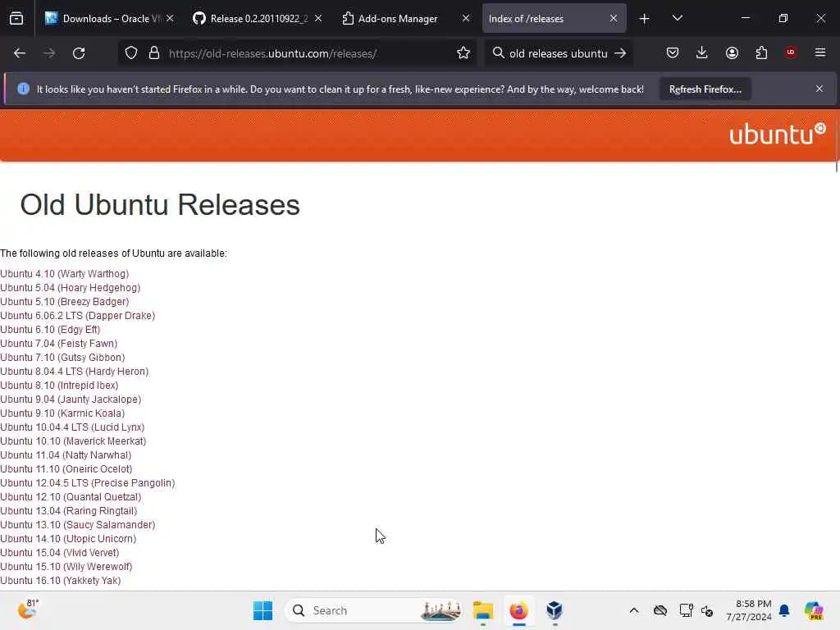Switch to Release 0.2.20110922 GitHub tab

click(x=257, y=19)
